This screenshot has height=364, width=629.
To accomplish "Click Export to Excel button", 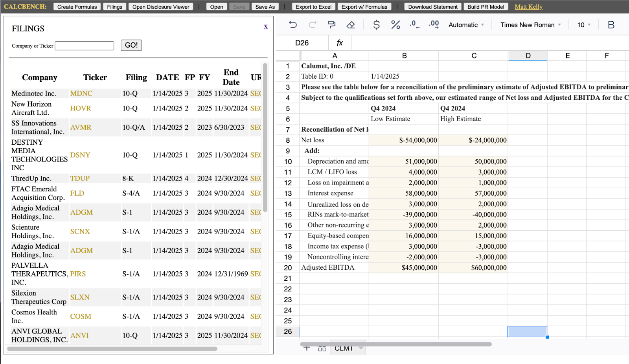I will tap(314, 7).
